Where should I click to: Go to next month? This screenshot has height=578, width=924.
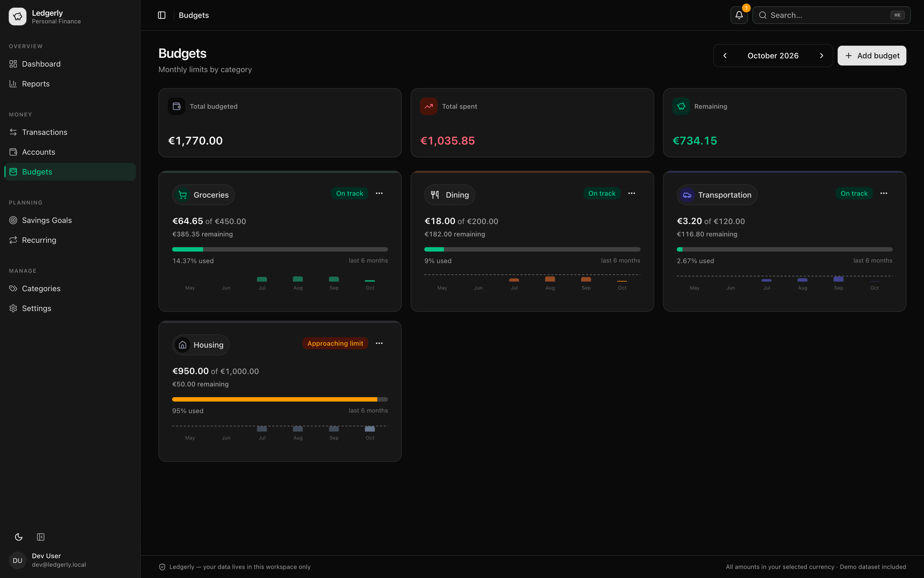coord(821,56)
